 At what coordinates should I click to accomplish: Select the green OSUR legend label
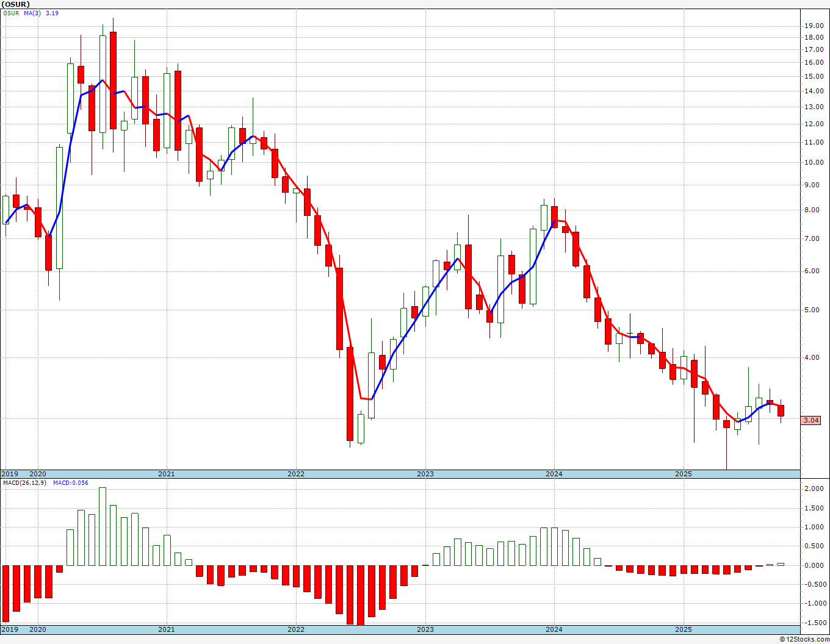pyautogui.click(x=11, y=13)
